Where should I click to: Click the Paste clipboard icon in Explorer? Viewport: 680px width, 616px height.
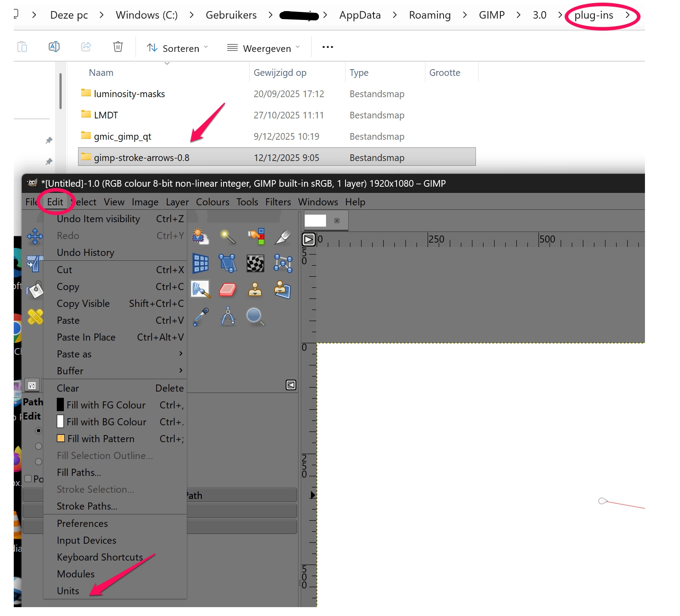22,47
